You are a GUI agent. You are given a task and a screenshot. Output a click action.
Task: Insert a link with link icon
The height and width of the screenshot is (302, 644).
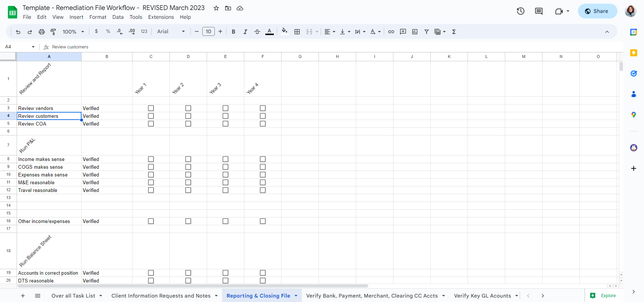[x=391, y=32]
